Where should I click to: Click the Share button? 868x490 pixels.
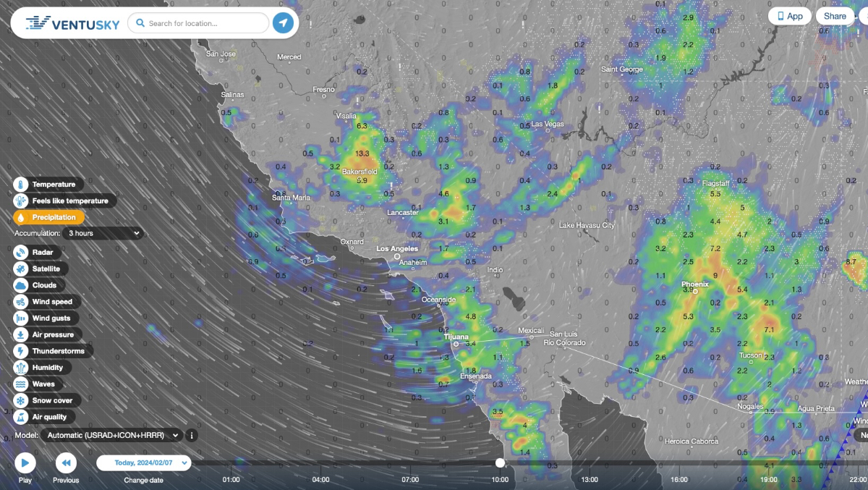835,16
